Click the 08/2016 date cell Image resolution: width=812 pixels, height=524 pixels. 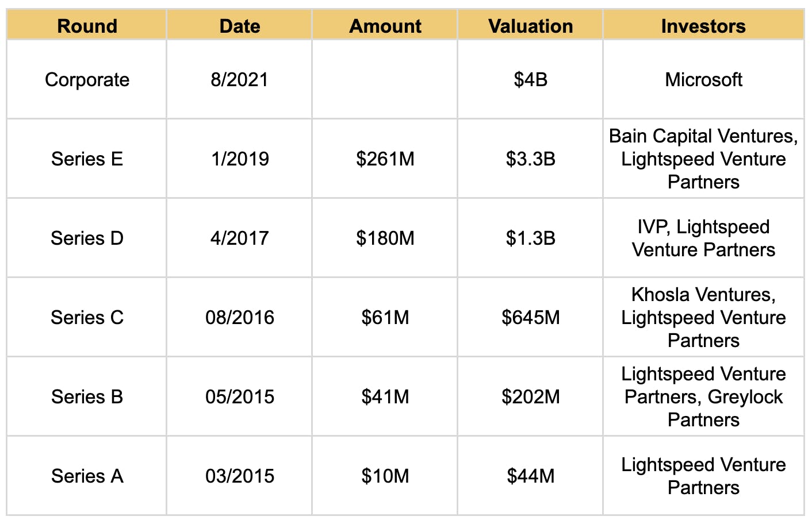click(240, 317)
